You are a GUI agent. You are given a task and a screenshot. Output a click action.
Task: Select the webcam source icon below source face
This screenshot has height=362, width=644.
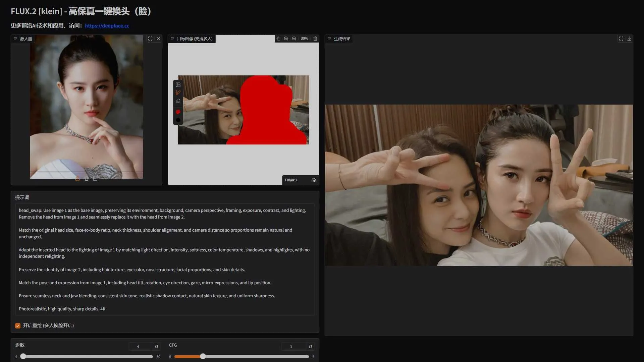click(x=87, y=179)
